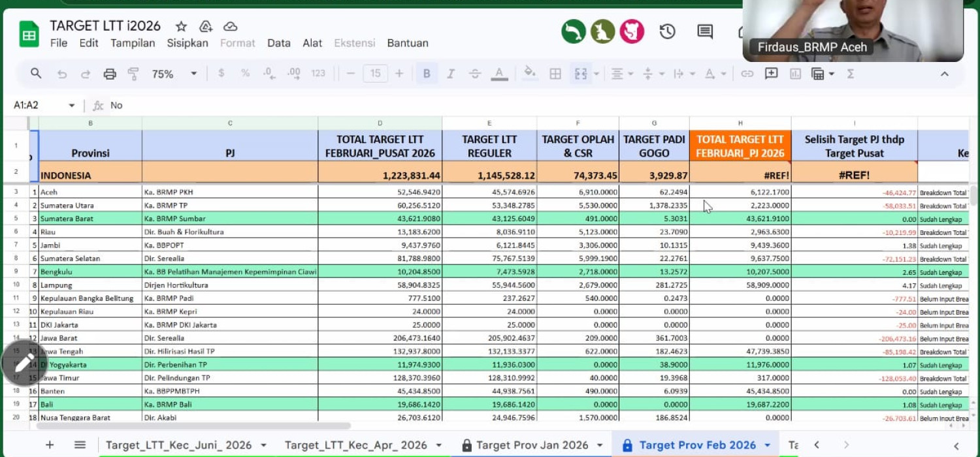Open the fill color paint bucket
The width and height of the screenshot is (980, 457).
click(x=530, y=74)
